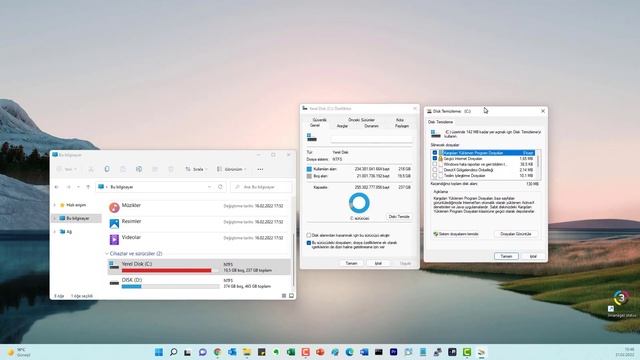The height and width of the screenshot is (360, 640).
Task: Open the Müzikler folder icon
Action: pos(114,207)
